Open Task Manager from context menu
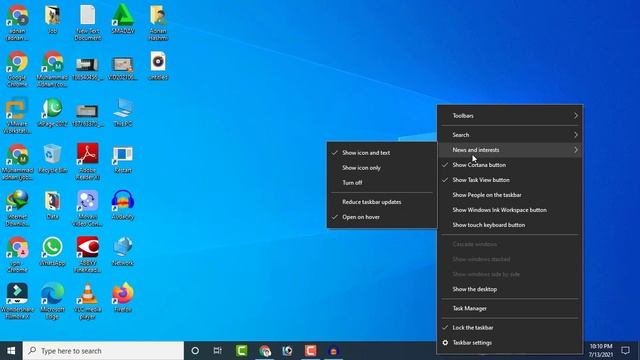Viewport: 640px width, 360px height. (510, 309)
